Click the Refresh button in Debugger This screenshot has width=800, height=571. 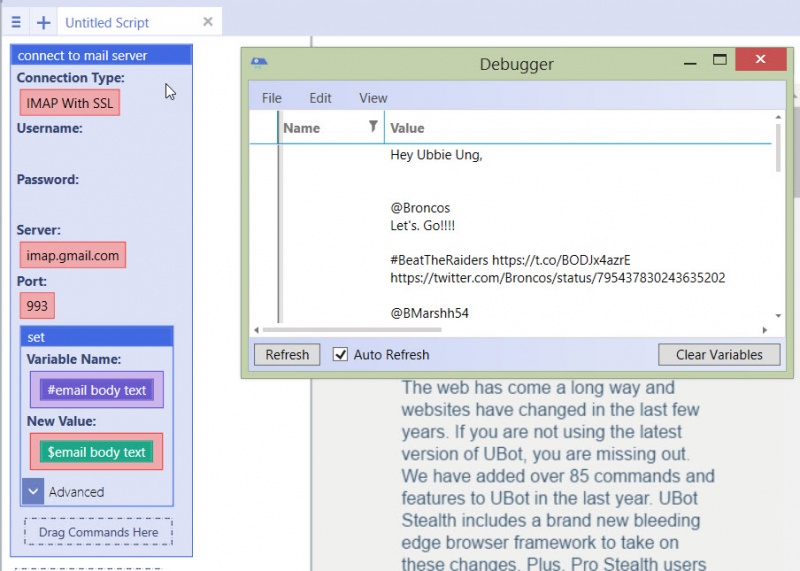[287, 355]
